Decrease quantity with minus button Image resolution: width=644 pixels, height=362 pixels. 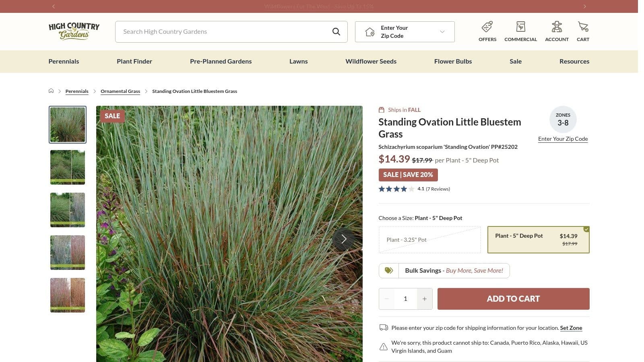tap(386, 299)
